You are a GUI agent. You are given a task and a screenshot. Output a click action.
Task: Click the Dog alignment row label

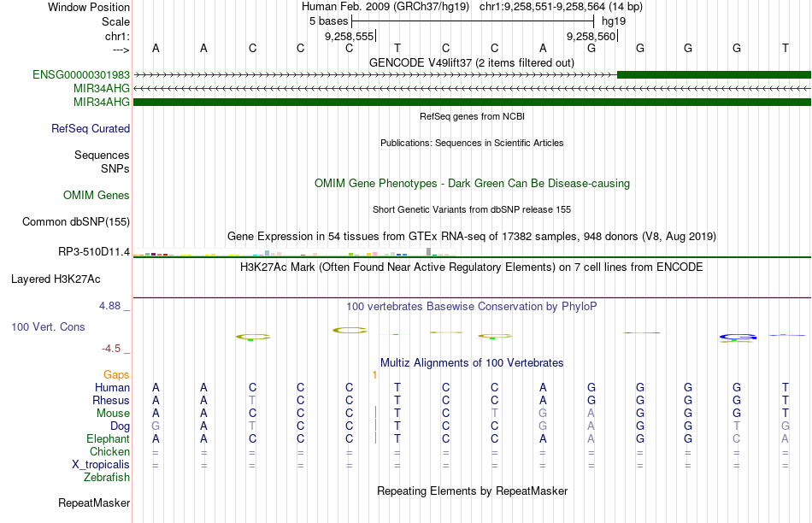coord(121,426)
